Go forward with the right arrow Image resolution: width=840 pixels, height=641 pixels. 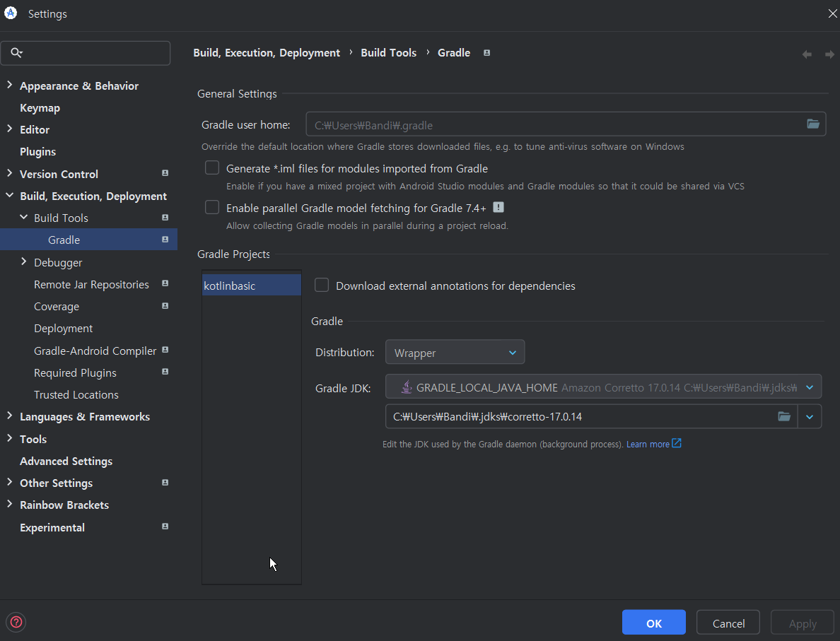click(829, 54)
